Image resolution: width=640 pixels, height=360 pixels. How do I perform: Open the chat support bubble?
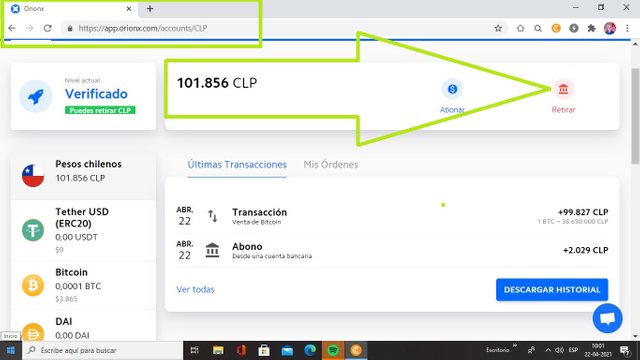(607, 318)
